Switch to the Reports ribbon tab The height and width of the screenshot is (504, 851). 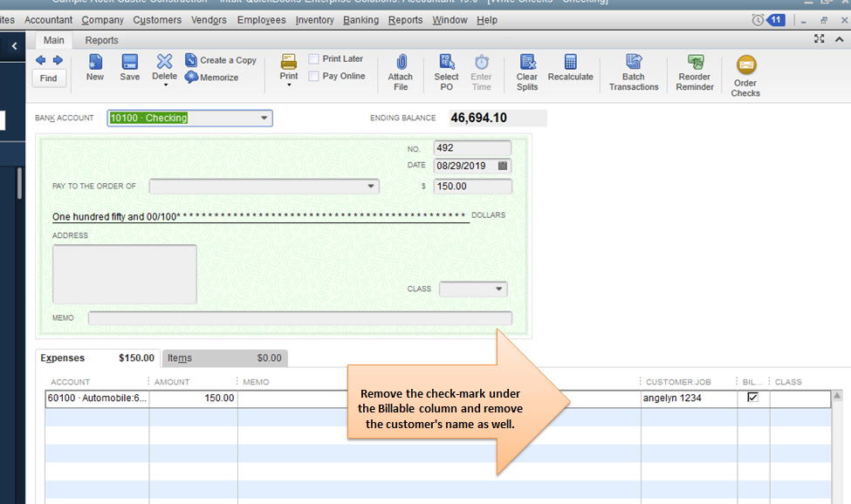[x=101, y=40]
